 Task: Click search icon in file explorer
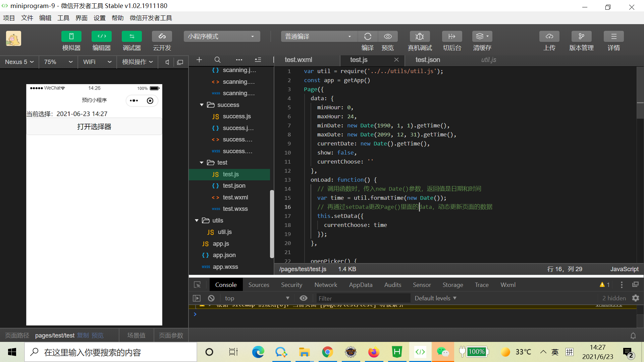tap(217, 60)
